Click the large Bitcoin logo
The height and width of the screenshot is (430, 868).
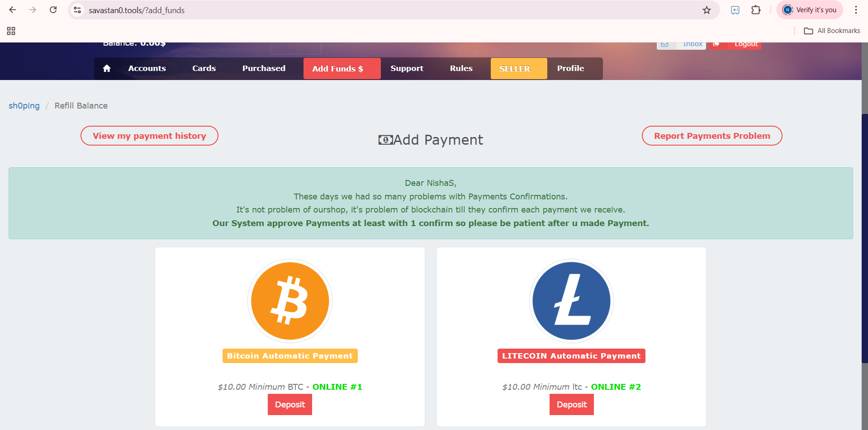point(290,301)
